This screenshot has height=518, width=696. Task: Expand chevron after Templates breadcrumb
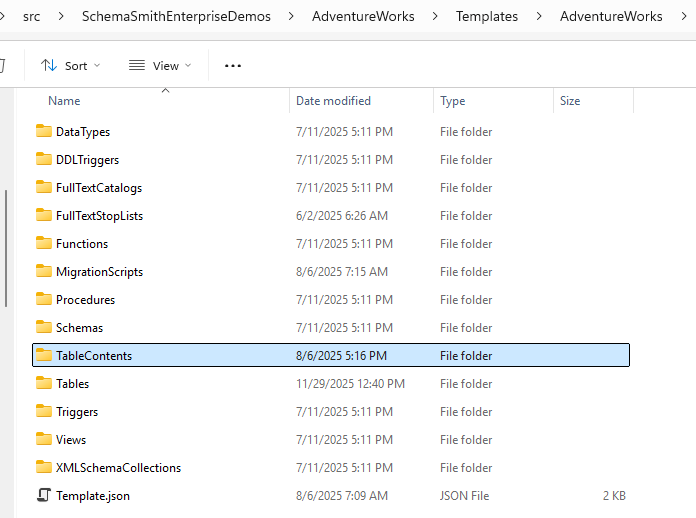coord(538,16)
